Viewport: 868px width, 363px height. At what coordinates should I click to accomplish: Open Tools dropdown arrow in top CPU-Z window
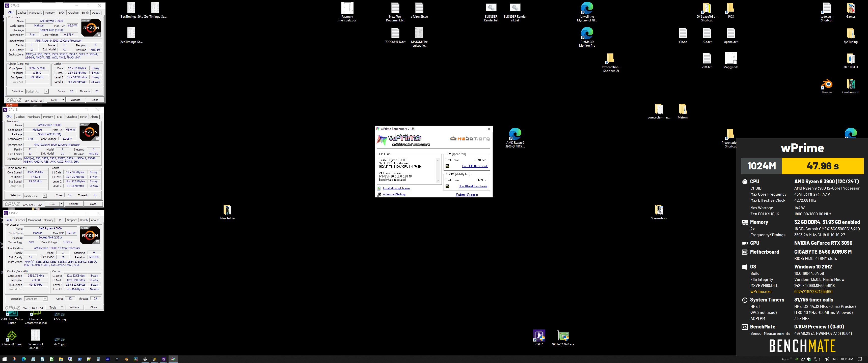pos(63,100)
